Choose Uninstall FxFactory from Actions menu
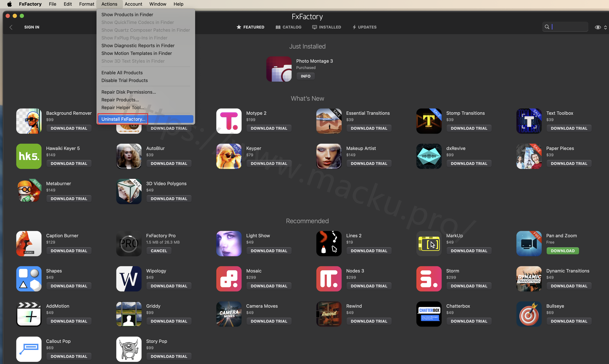 (x=145, y=119)
